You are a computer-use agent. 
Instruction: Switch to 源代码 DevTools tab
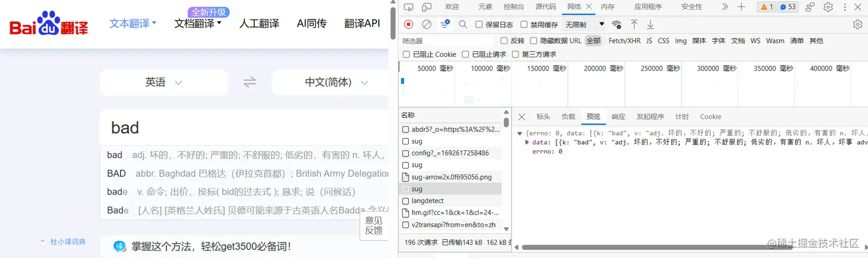point(545,7)
